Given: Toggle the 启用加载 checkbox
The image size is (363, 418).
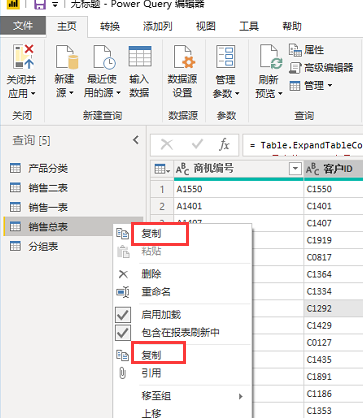Looking at the screenshot, I should 123,315.
